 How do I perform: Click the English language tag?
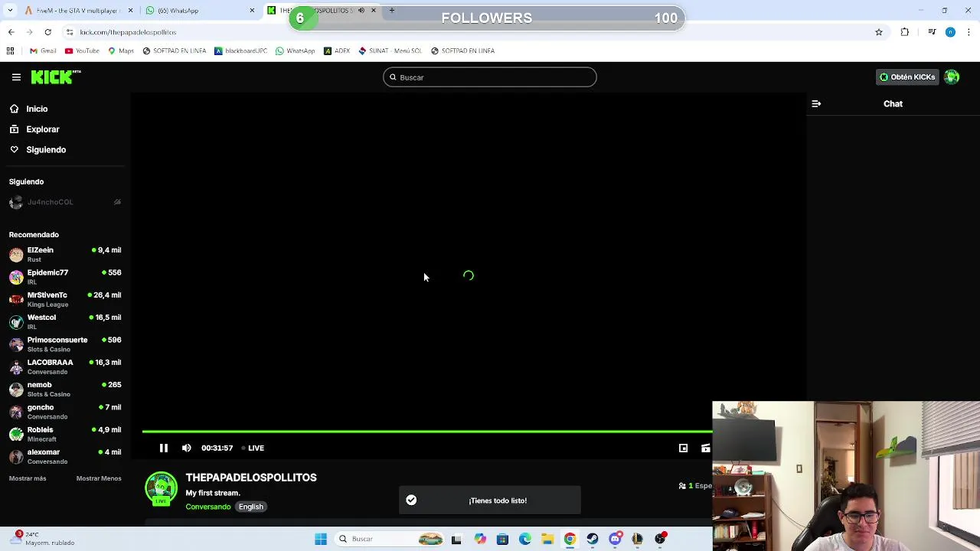tap(250, 507)
